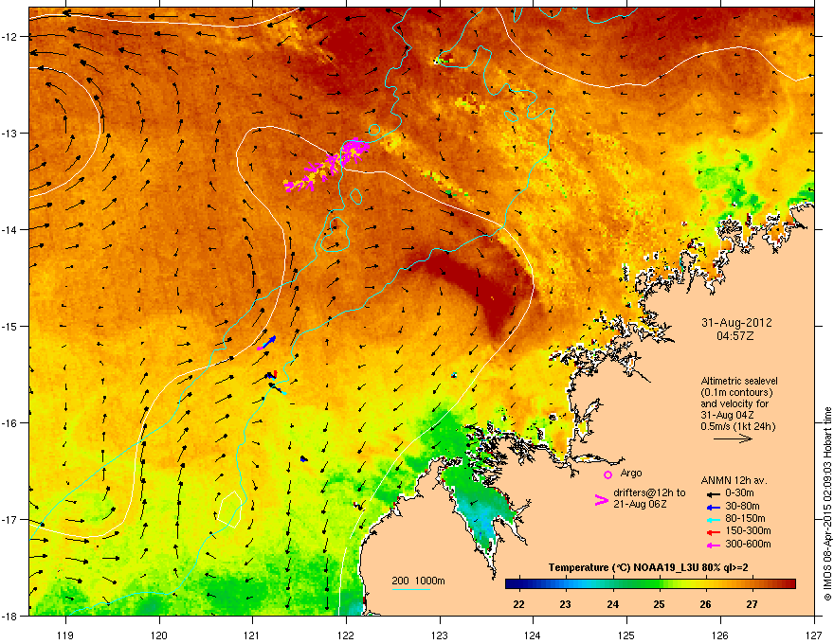Click latitude axis label -14
Screen dimensions: 834x644
9,229
